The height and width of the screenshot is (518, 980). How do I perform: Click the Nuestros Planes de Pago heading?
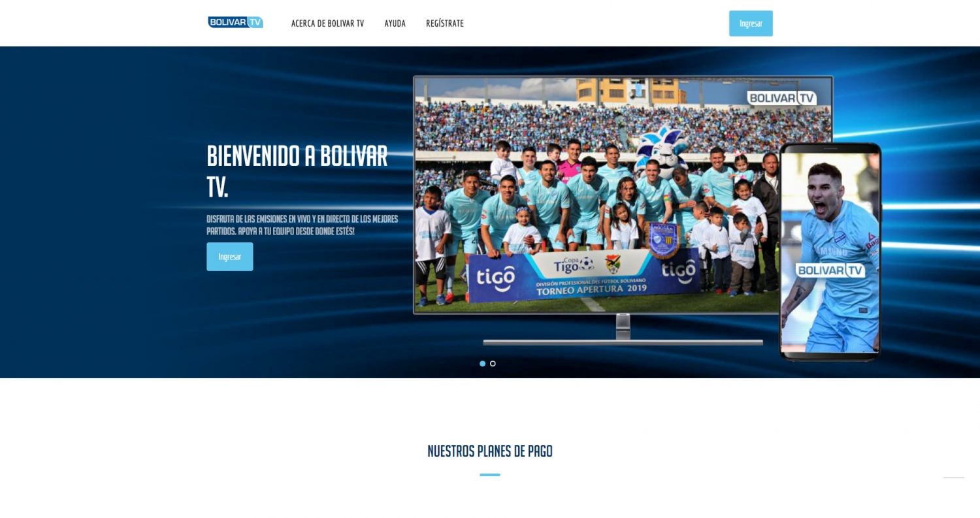(490, 451)
